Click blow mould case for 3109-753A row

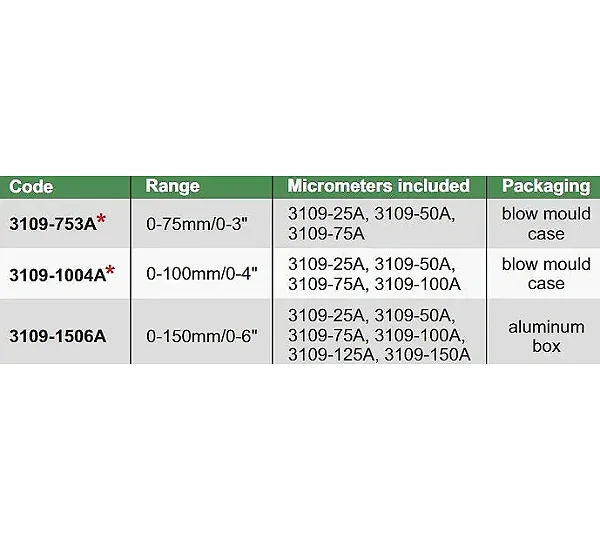[546, 224]
